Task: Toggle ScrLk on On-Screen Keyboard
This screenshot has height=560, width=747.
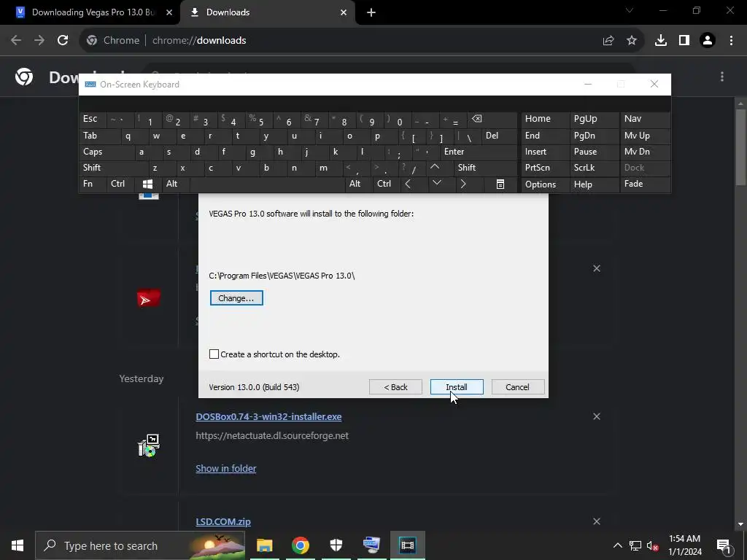Action: coord(594,168)
